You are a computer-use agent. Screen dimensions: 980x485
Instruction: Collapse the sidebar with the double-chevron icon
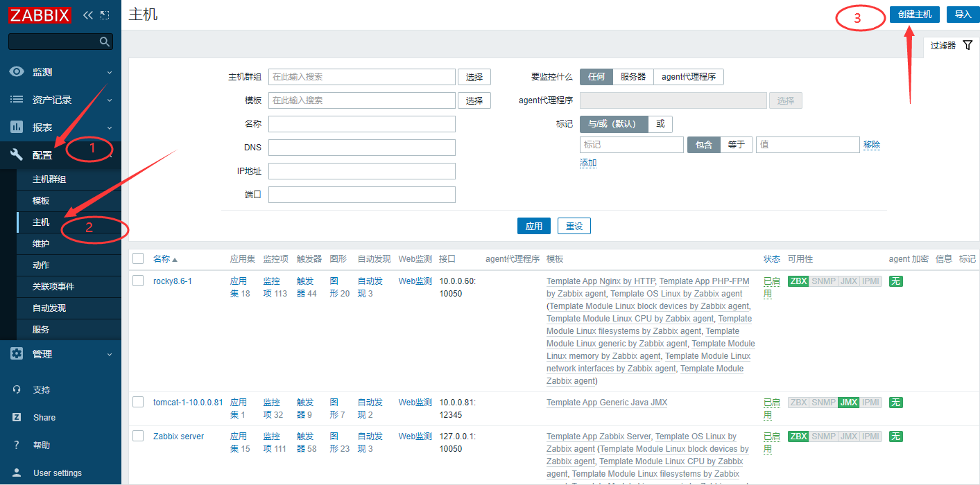pyautogui.click(x=87, y=15)
